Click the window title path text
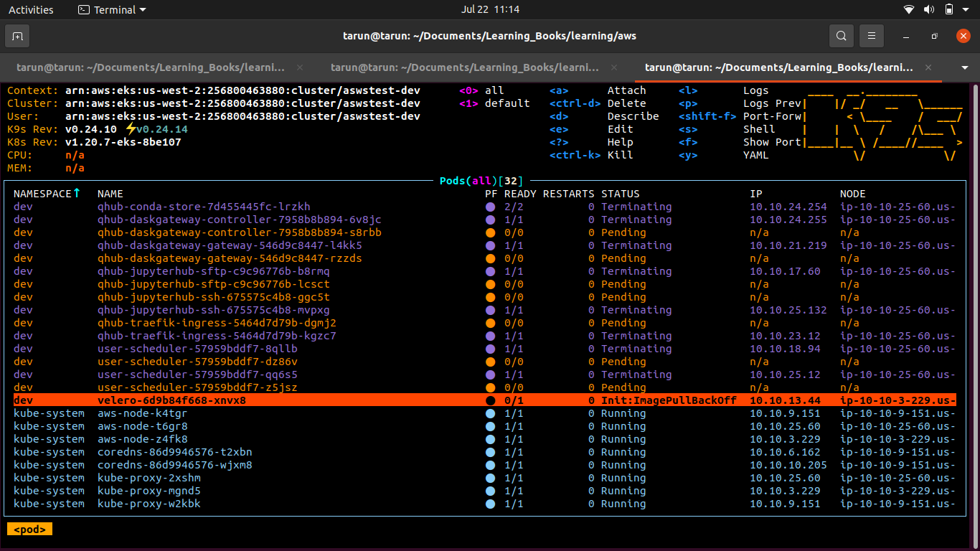The width and height of the screenshot is (980, 551). pos(490,36)
